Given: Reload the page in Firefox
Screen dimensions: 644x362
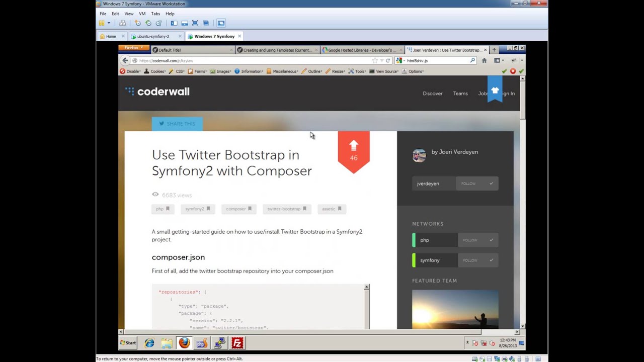Looking at the screenshot, I should pyautogui.click(x=388, y=61).
